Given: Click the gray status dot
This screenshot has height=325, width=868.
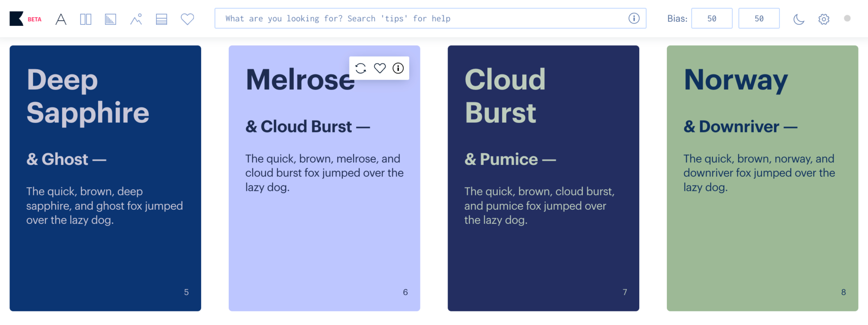Looking at the screenshot, I should pos(847,19).
